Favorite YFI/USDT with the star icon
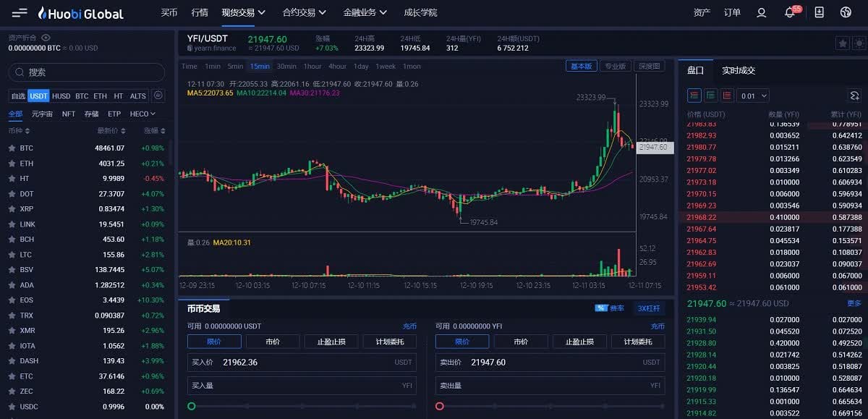The width and height of the screenshot is (868, 419). click(842, 43)
